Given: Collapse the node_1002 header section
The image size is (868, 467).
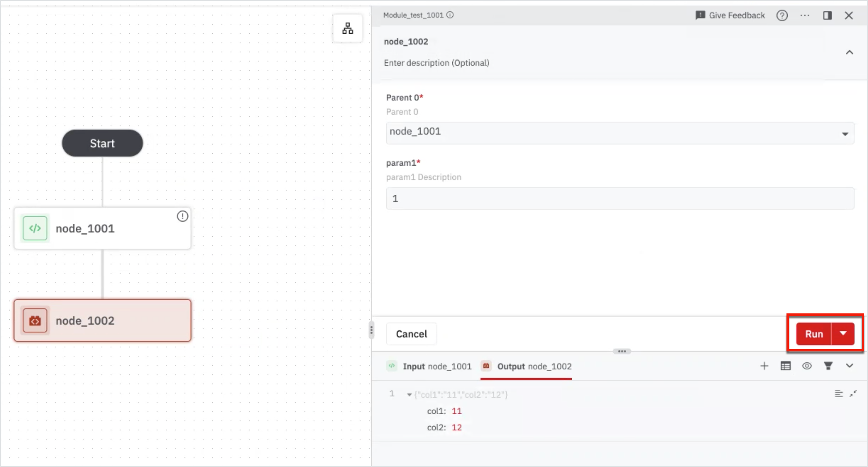Looking at the screenshot, I should 849,52.
